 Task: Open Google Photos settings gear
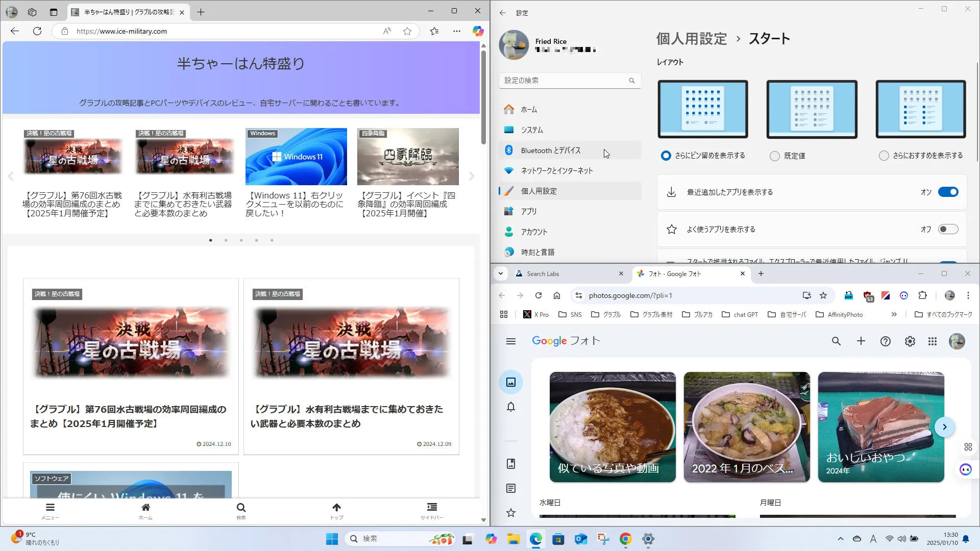coord(910,341)
